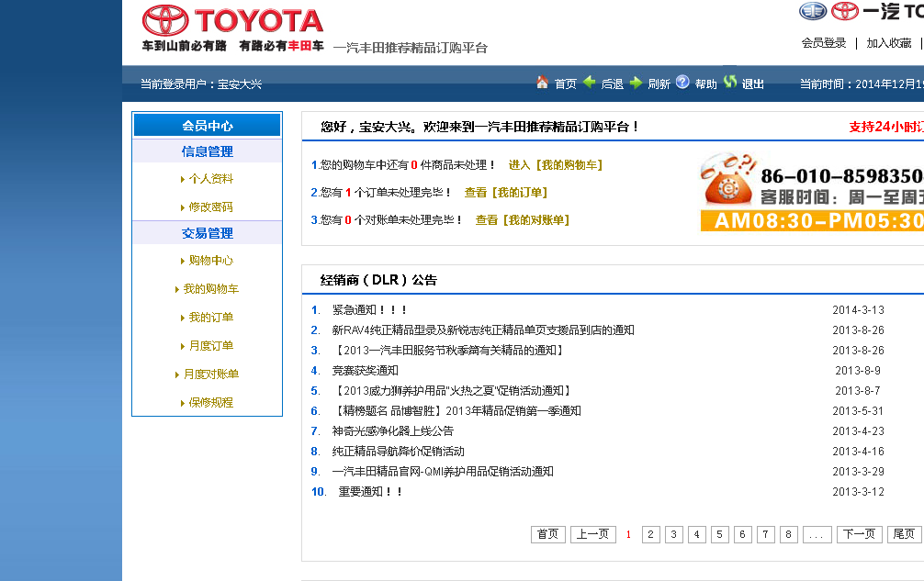Viewport: 924px width, 581px height.
Task: Open the 紧急通知！！！ announcement
Action: (369, 309)
